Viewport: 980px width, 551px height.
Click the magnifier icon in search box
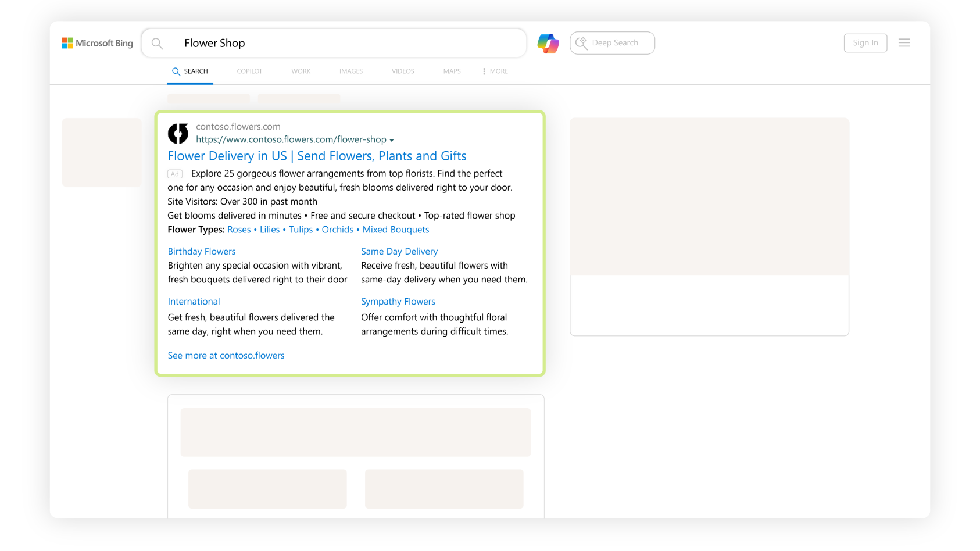(157, 43)
